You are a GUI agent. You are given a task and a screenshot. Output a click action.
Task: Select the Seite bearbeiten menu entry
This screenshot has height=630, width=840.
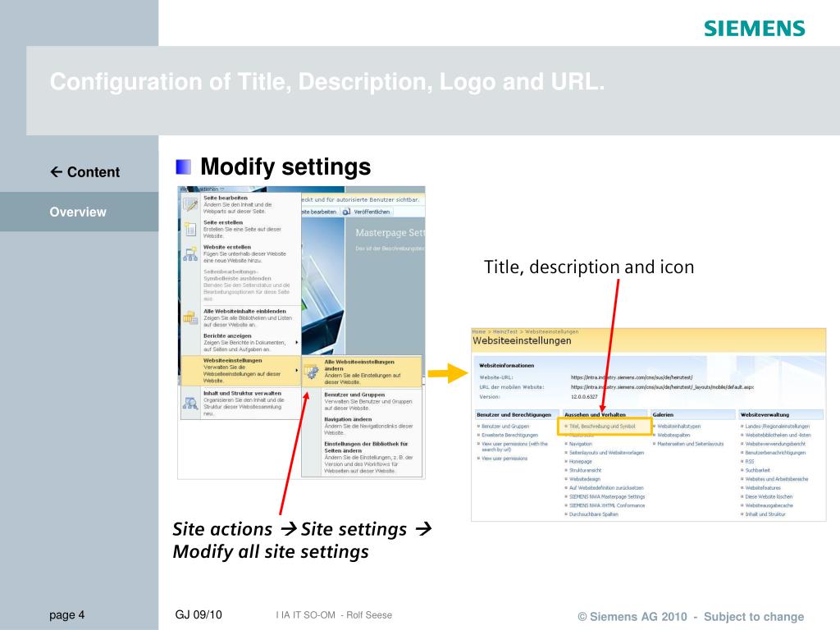pos(240,204)
